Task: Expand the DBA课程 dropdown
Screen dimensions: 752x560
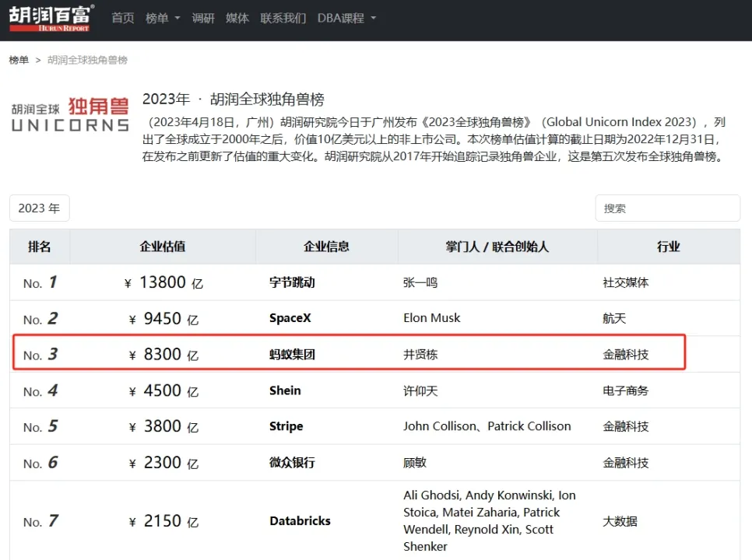Action: point(346,18)
